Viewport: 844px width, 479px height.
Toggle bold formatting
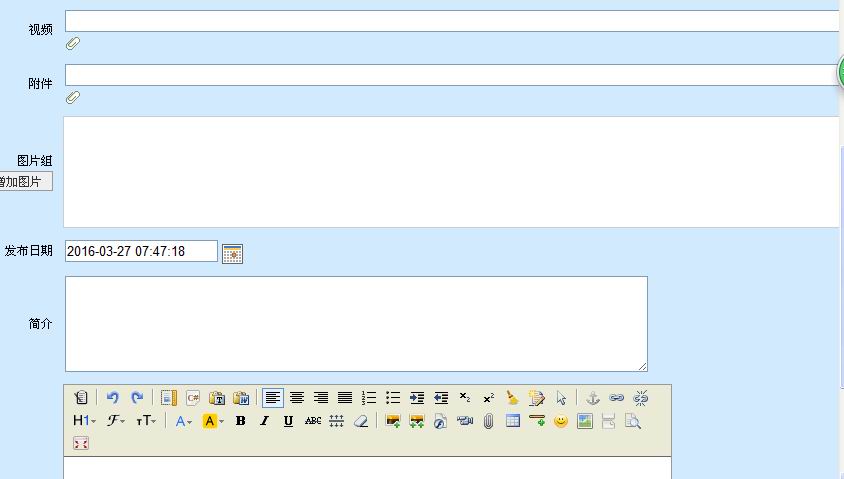pyautogui.click(x=240, y=421)
